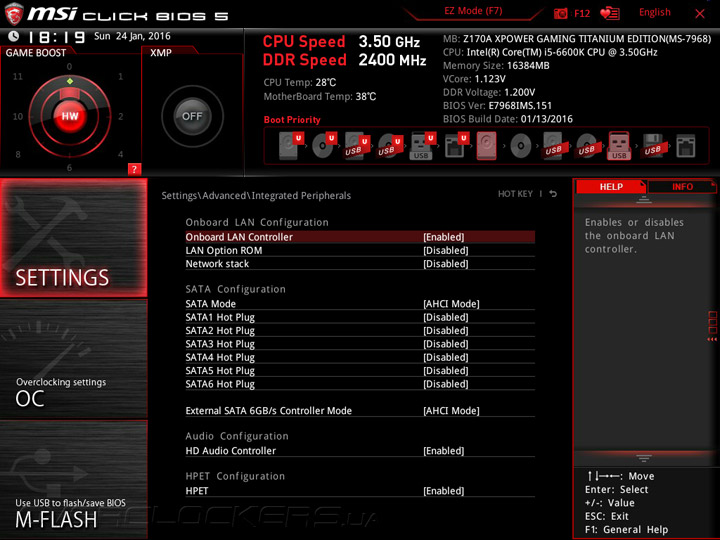
Task: Open the favorites heart icon
Action: [609, 13]
